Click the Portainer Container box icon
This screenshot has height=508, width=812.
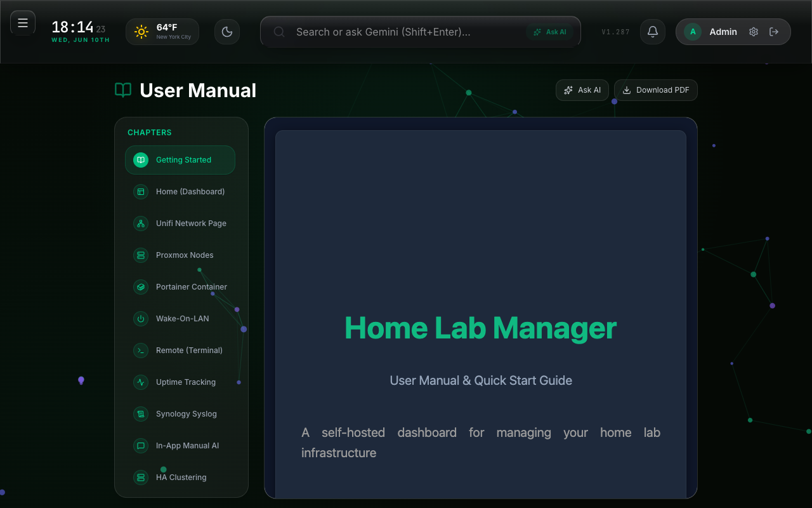(141, 287)
